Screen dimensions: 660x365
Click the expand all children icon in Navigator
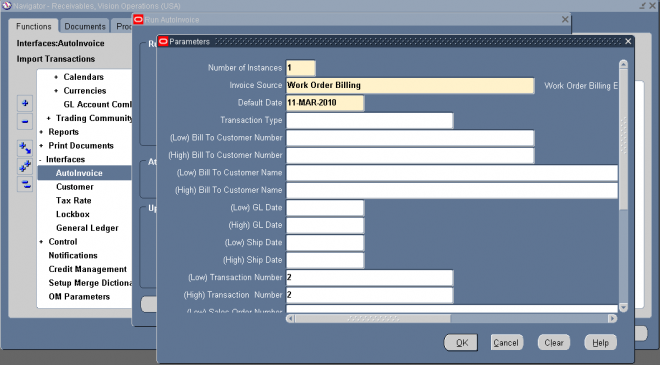[25, 148]
